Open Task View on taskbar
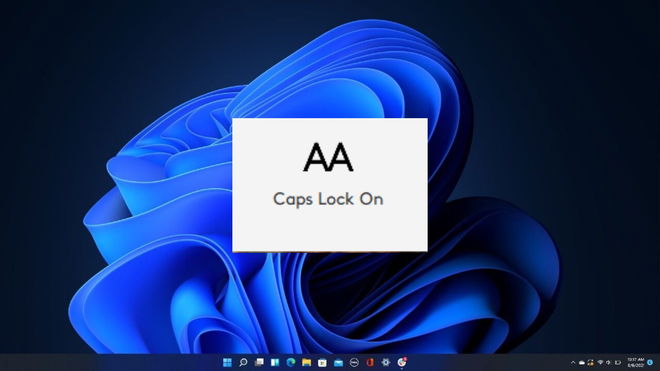The height and width of the screenshot is (371, 660). tap(259, 362)
